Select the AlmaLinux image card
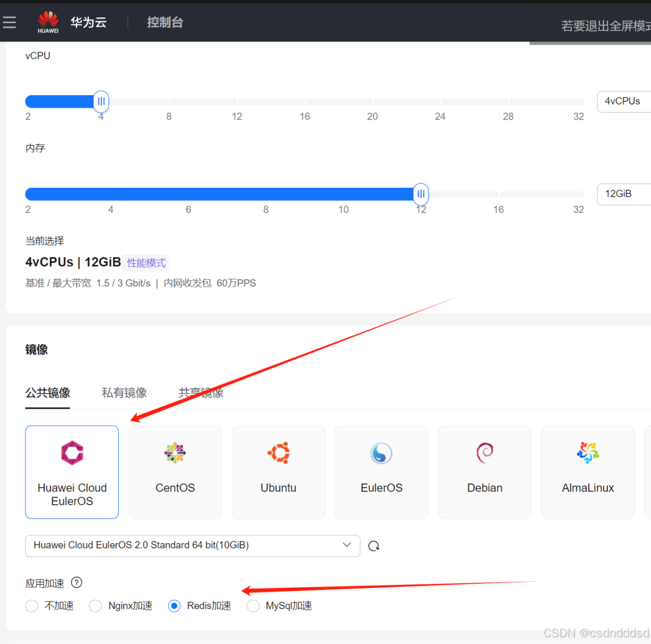 tap(588, 472)
